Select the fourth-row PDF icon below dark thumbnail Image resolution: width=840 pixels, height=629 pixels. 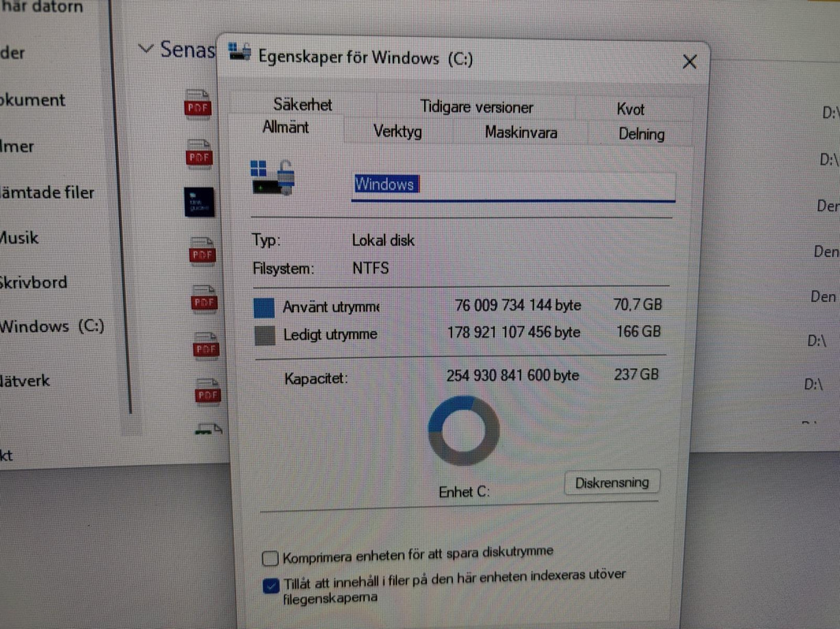202,251
